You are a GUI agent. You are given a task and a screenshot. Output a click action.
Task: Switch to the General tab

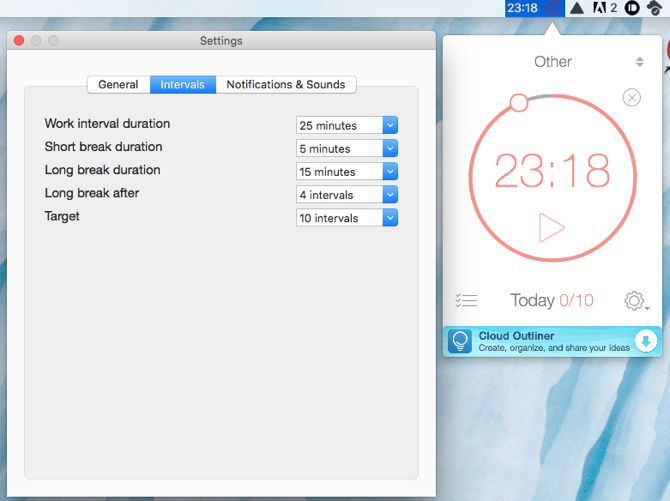118,85
